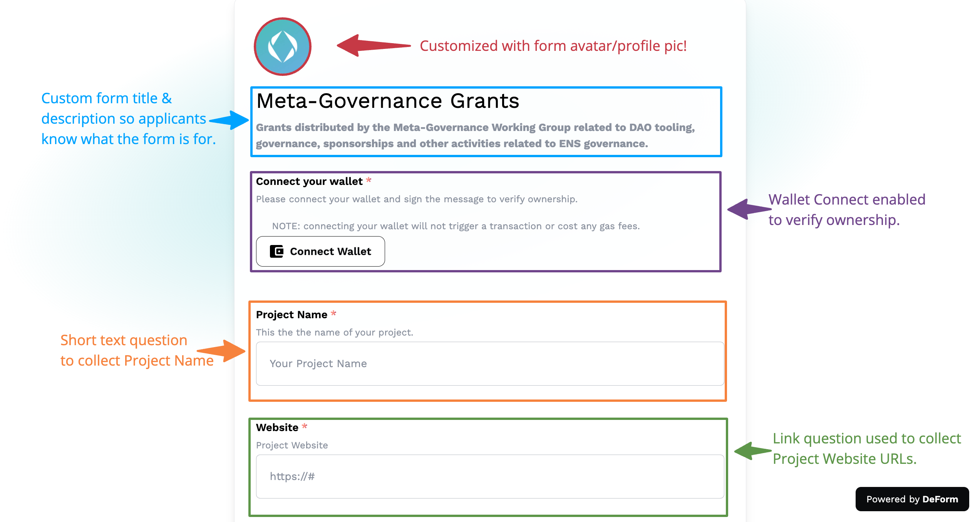Click the Project Name question label
Image resolution: width=980 pixels, height=522 pixels.
point(291,314)
